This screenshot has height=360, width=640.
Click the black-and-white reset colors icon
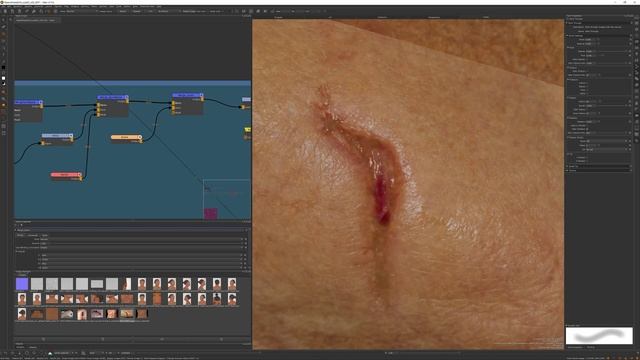(x=4, y=83)
